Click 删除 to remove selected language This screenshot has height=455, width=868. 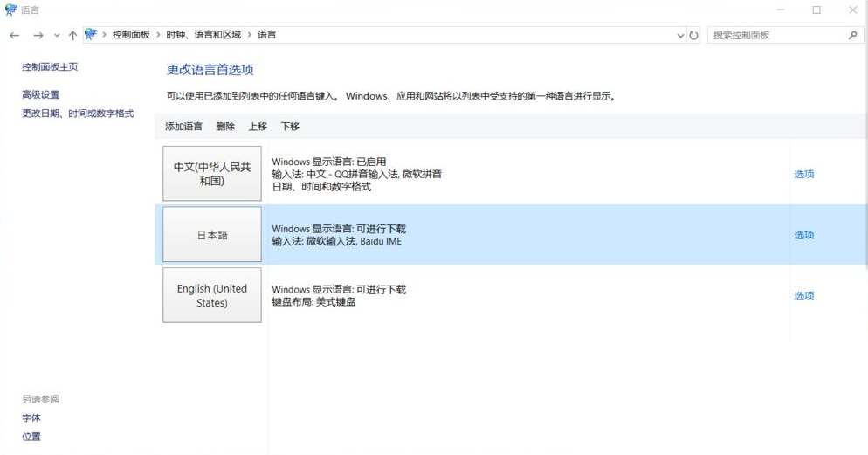(x=225, y=127)
